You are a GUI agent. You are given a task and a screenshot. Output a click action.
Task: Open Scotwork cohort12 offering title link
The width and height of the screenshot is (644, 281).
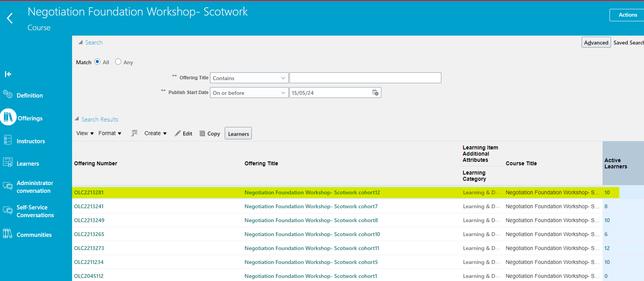(x=312, y=192)
